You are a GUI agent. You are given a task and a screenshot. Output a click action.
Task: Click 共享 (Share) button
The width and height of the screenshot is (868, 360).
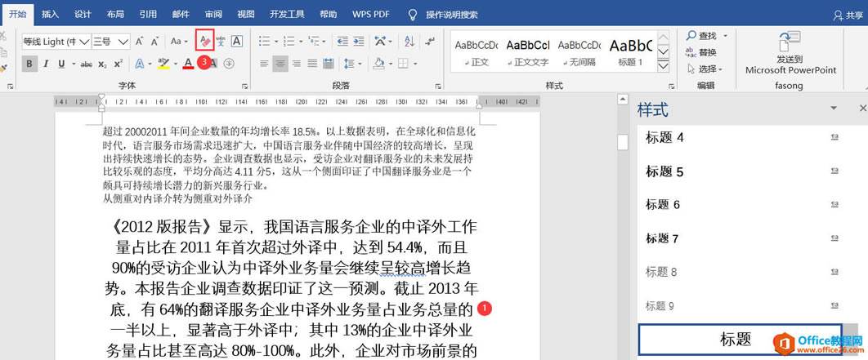point(848,16)
